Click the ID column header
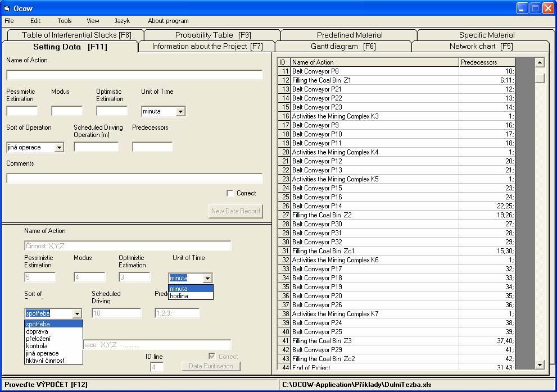Viewport: 557px width, 392px height. coord(284,62)
